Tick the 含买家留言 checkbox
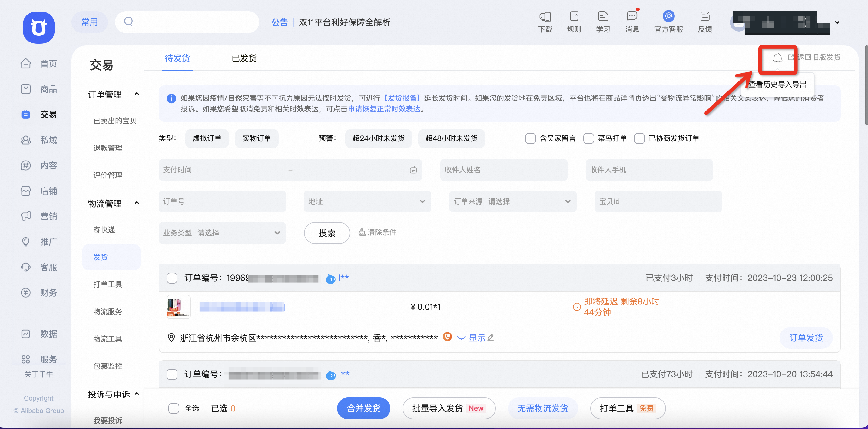The image size is (868, 429). (x=530, y=138)
